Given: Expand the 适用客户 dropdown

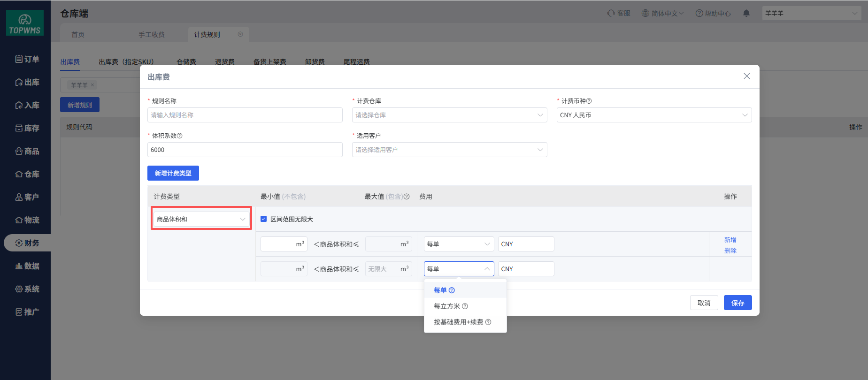Looking at the screenshot, I should (449, 150).
